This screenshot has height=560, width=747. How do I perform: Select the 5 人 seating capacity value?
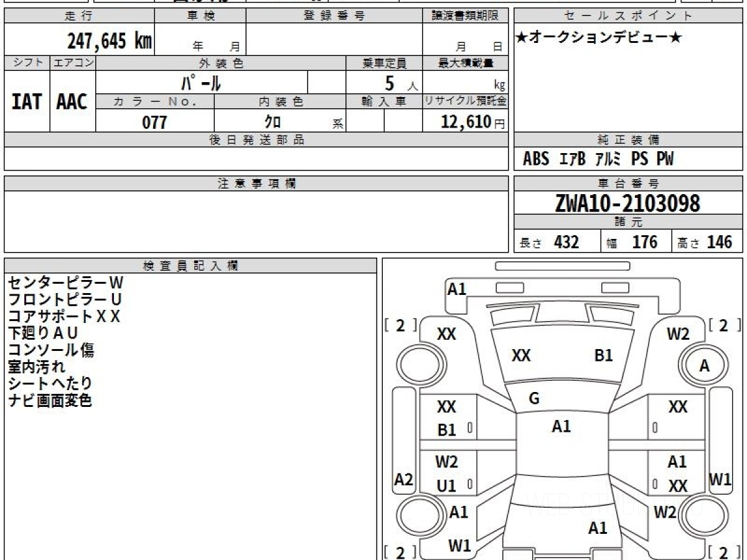click(x=400, y=83)
